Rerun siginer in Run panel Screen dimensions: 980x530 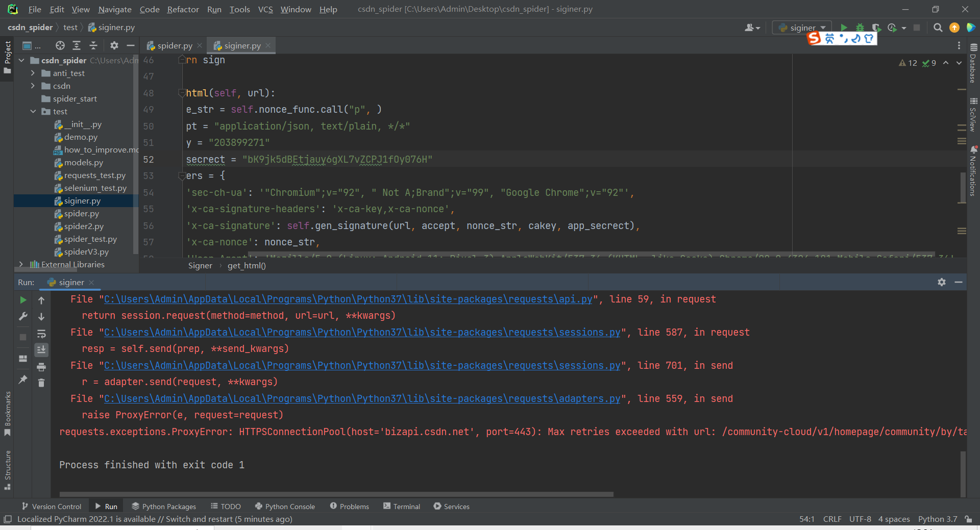23,300
